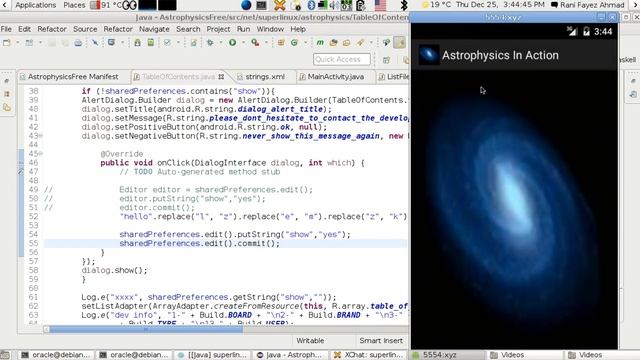Expand the Debug configurations dropdown arrow
This screenshot has width=640, height=360.
point(221,42)
